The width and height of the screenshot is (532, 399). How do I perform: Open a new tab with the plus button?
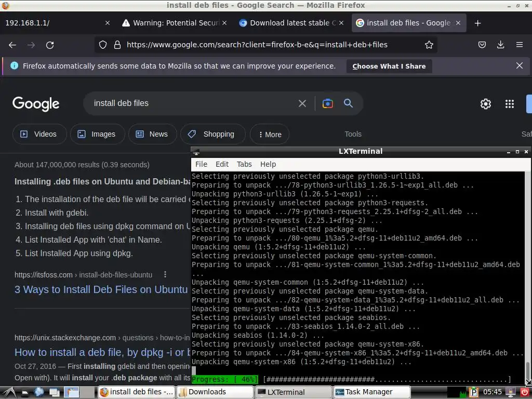(478, 23)
